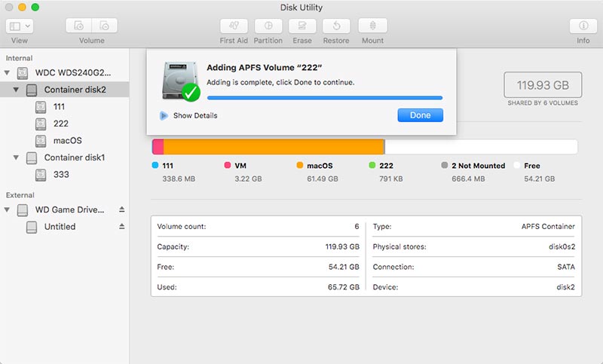The width and height of the screenshot is (603, 364).
Task: Collapse Container disk1 in sidebar
Action: (17, 158)
